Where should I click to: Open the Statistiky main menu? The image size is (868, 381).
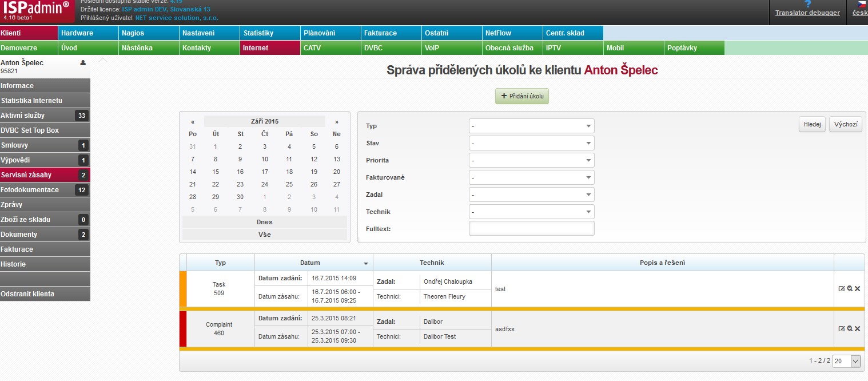(x=270, y=33)
